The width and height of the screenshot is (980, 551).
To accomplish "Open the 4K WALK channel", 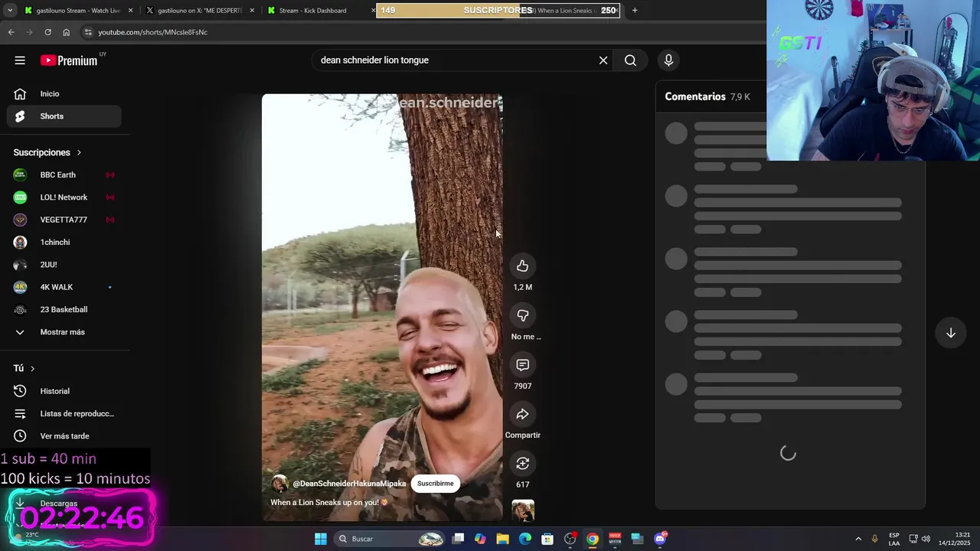I will point(64,287).
